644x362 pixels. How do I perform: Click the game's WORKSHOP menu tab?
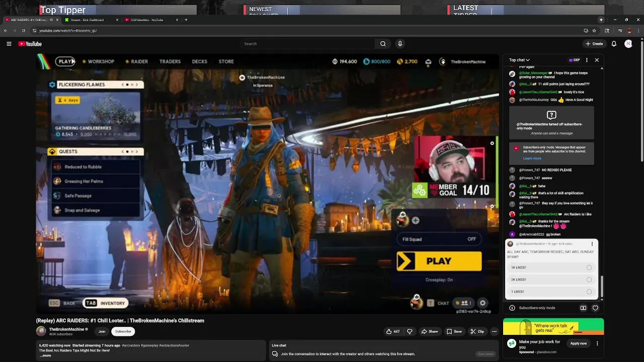pyautogui.click(x=99, y=61)
